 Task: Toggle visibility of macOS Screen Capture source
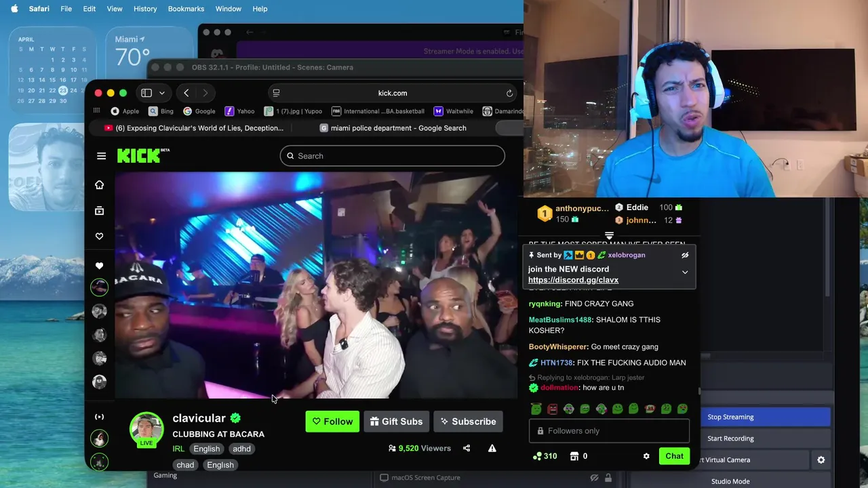594,477
